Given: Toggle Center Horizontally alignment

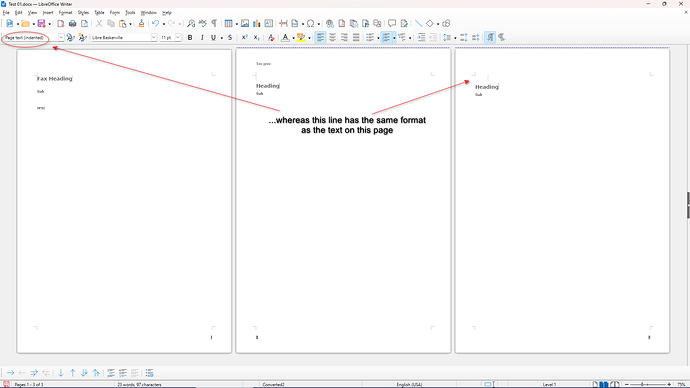Looking at the screenshot, I should point(332,38).
